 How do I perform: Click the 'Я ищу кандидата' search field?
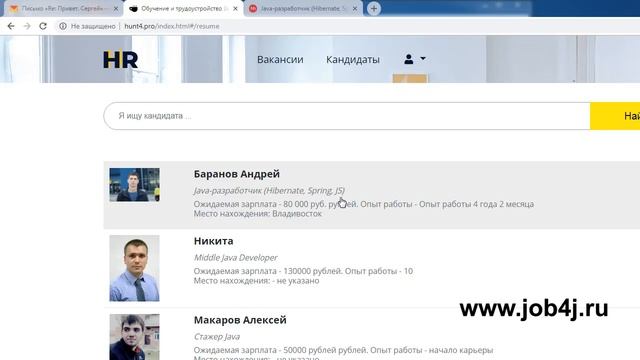(x=347, y=116)
